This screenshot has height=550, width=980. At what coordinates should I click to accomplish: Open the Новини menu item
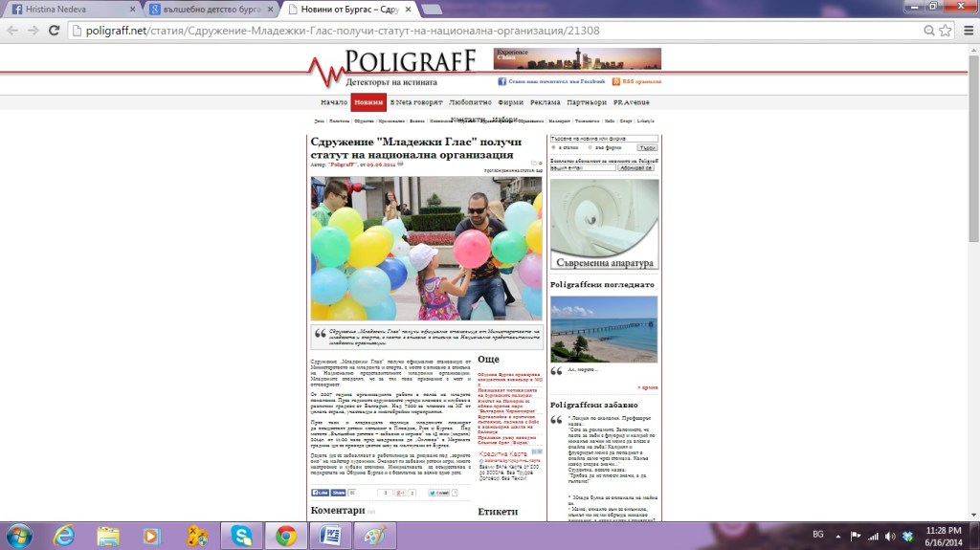368,102
